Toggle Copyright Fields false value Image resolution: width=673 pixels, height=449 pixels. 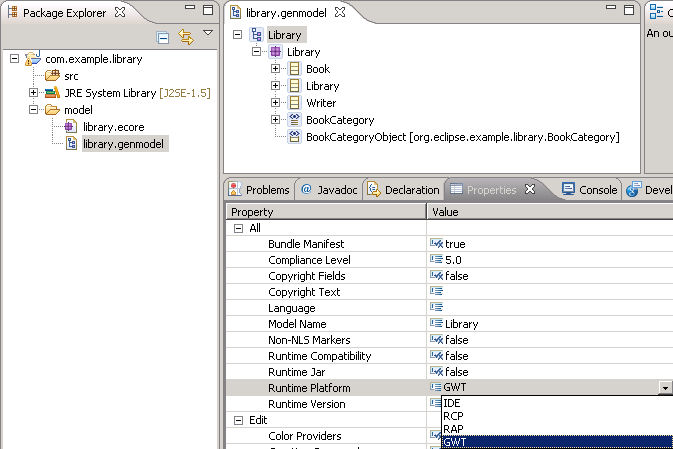click(550, 276)
